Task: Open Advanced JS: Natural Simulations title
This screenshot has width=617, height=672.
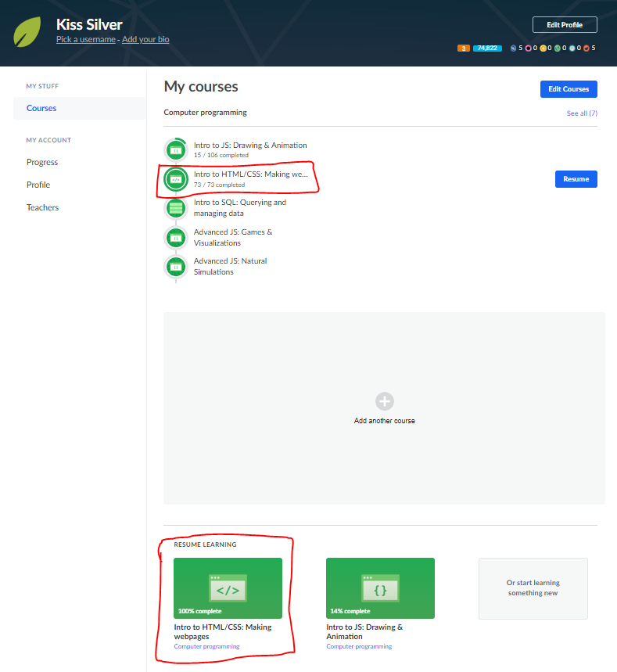Action: [230, 267]
